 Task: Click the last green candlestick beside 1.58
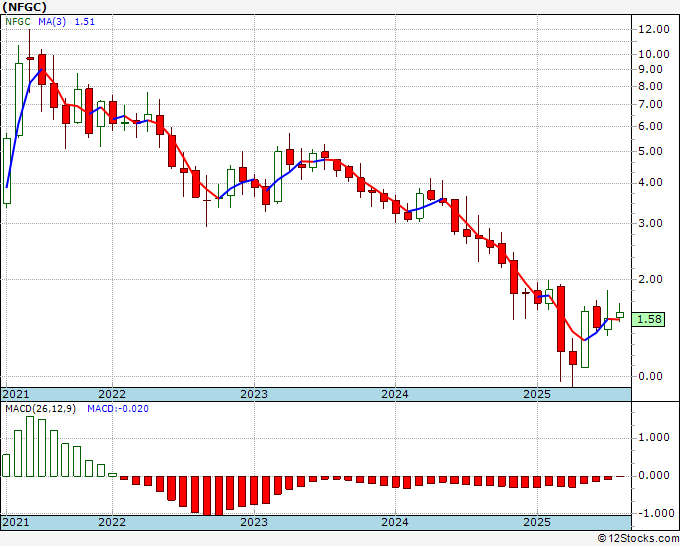[620, 315]
